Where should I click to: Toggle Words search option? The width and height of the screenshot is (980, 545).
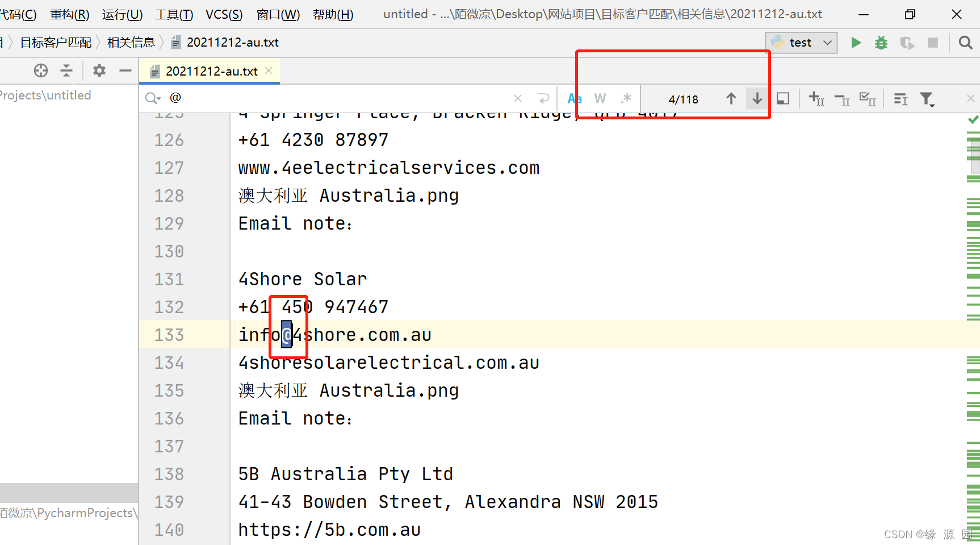pos(600,99)
